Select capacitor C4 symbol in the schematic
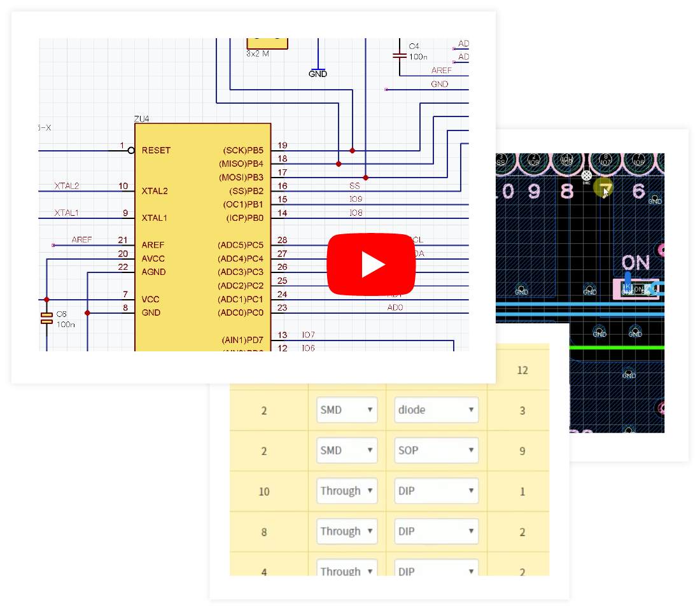The height and width of the screenshot is (611, 700). (x=400, y=56)
